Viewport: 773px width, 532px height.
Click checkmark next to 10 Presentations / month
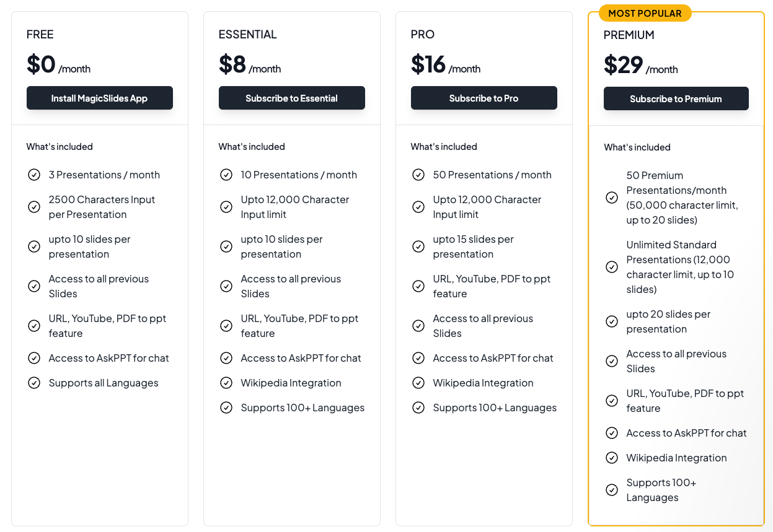226,175
